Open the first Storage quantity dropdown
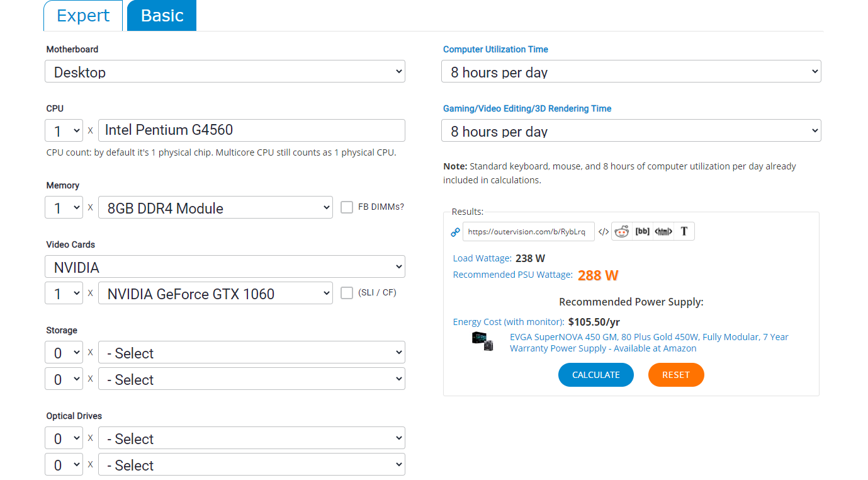Image resolution: width=868 pixels, height=480 pixels. pyautogui.click(x=64, y=352)
